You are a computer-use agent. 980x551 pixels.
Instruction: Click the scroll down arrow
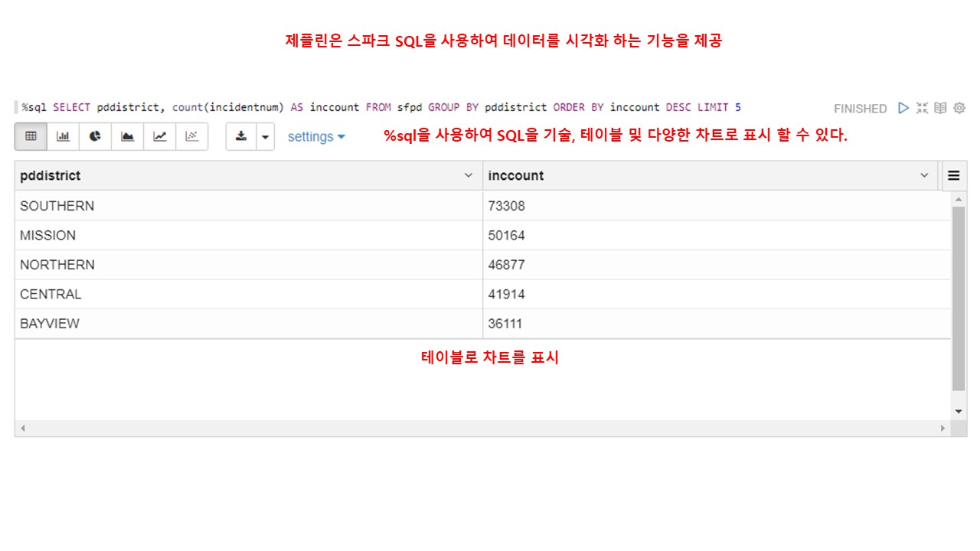(959, 412)
